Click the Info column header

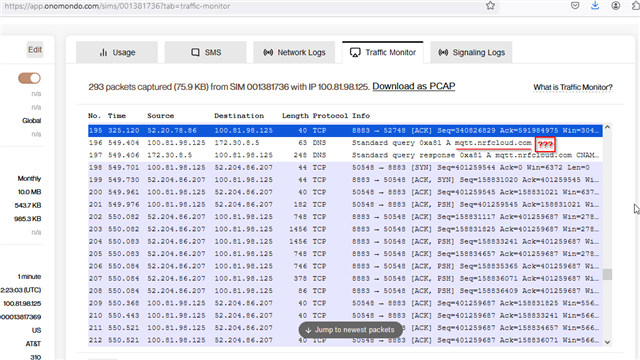[x=361, y=116]
